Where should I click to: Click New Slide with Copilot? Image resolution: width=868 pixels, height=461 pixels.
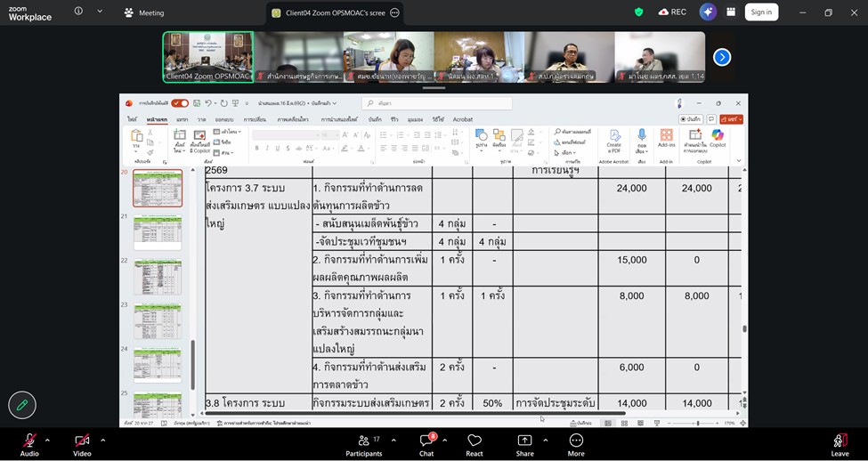point(199,134)
